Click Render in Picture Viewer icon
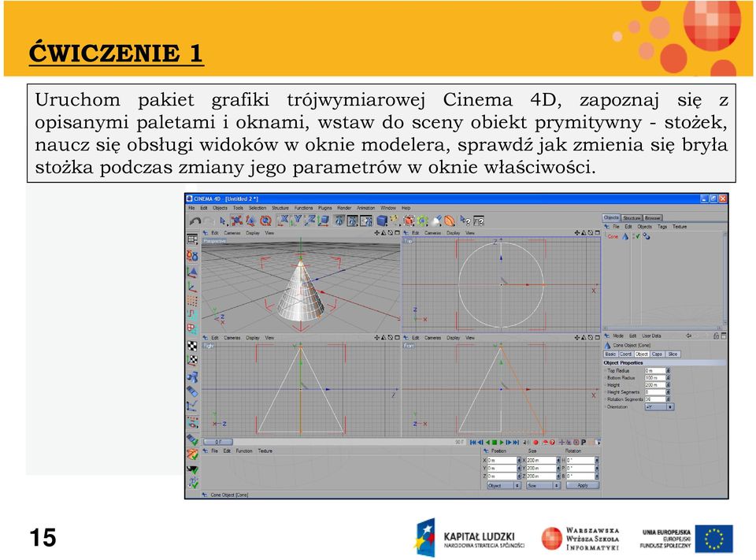The image size is (756, 560). click(353, 221)
